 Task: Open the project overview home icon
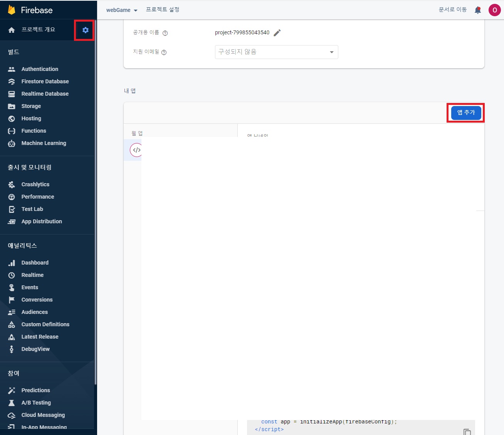(12, 30)
